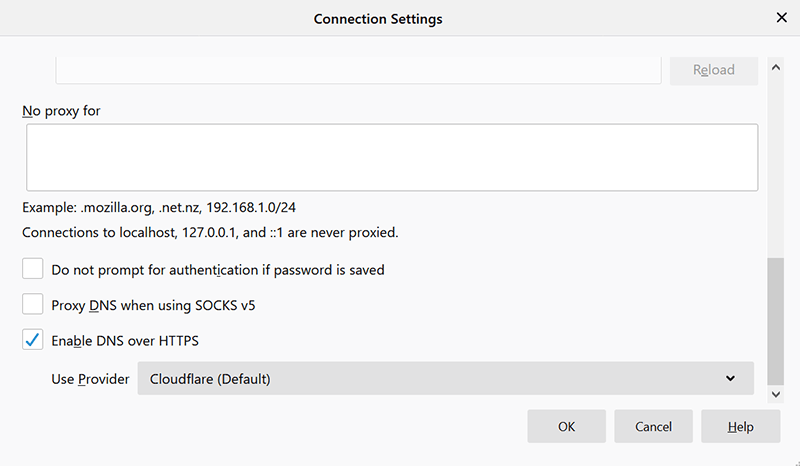
Task: Check the Proxy DNS for SOCKS v5 box
Action: tap(34, 305)
